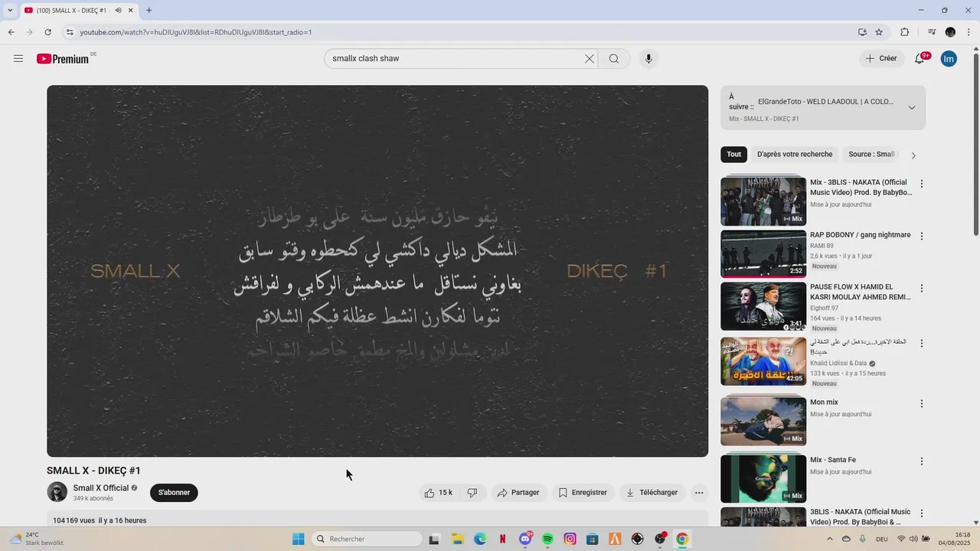Open Spotify from the taskbar
The image size is (980, 551).
point(547,539)
